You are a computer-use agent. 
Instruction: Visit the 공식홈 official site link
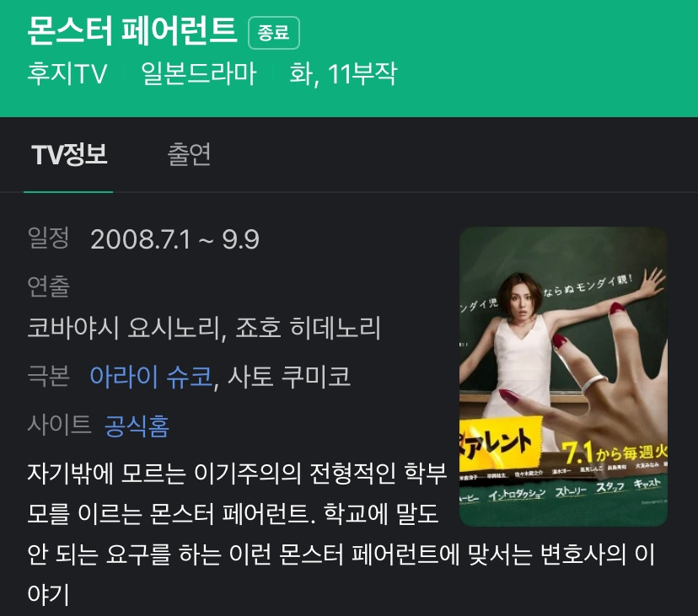(x=137, y=425)
